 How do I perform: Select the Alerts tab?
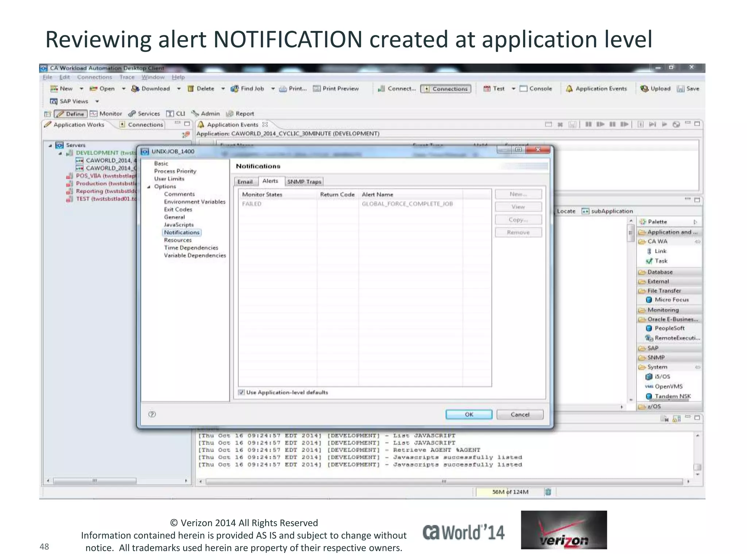(x=270, y=181)
